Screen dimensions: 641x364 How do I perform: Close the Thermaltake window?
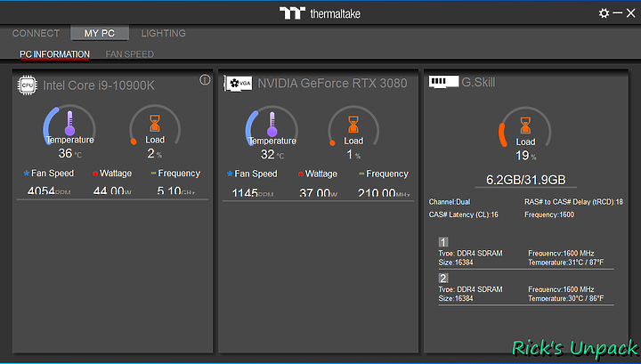pos(631,13)
